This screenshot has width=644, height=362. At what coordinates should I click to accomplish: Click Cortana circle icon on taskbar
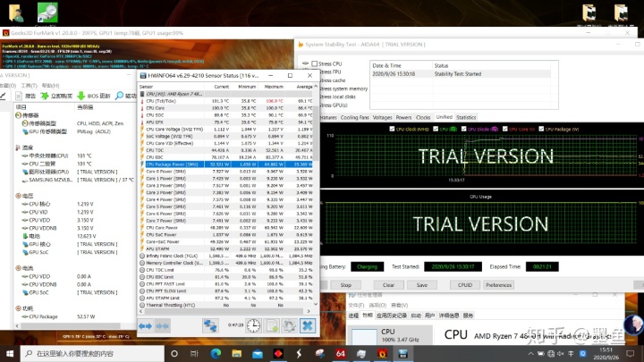(x=174, y=353)
